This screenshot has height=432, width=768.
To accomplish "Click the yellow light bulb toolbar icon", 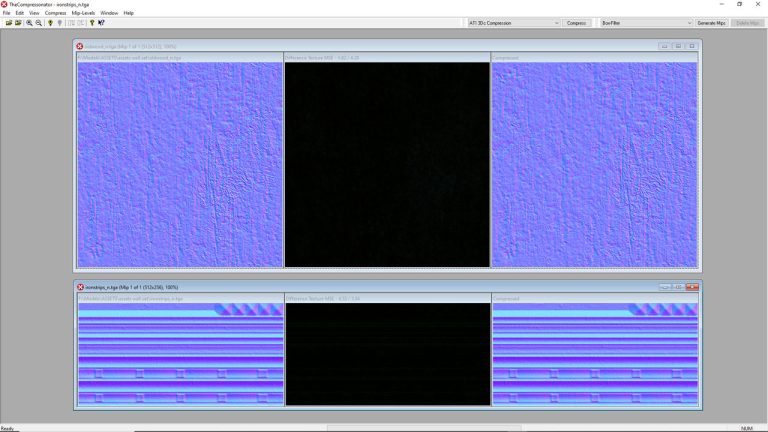I will [x=50, y=22].
